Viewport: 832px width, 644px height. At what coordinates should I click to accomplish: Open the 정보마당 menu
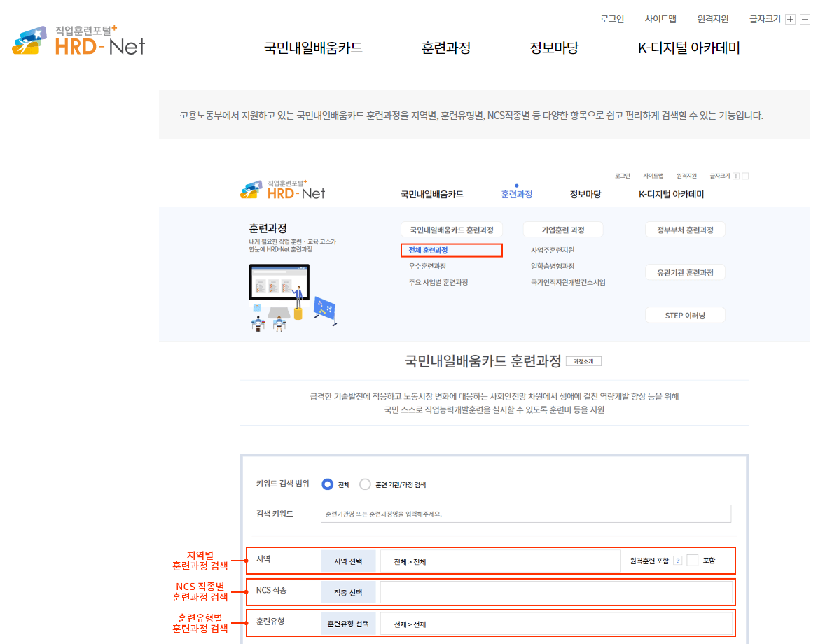coord(554,48)
